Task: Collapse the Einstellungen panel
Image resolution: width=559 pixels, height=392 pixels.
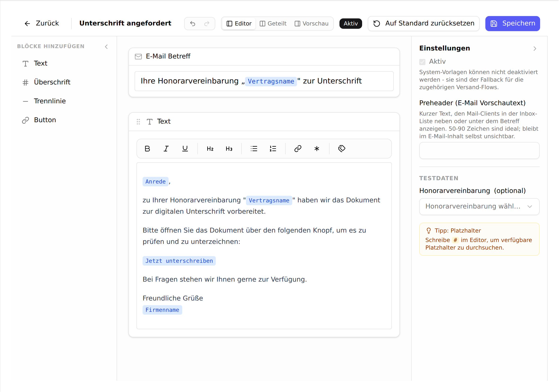Action: tap(535, 49)
